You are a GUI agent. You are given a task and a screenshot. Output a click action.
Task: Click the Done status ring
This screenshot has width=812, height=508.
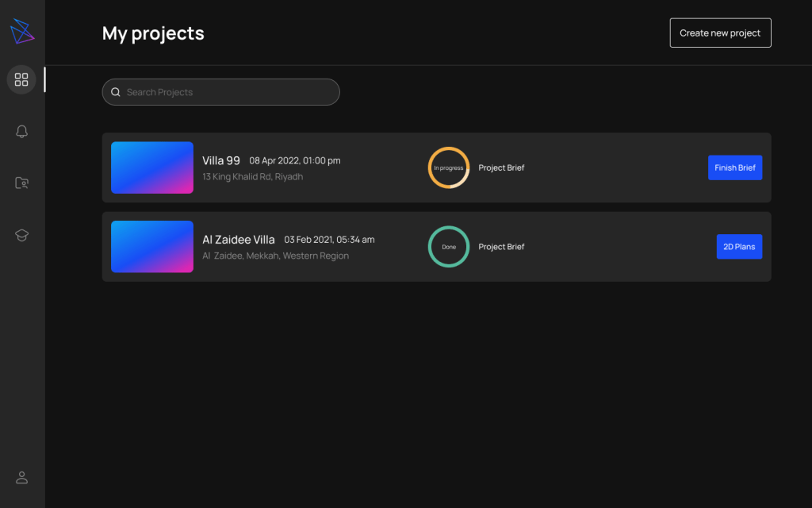(x=449, y=247)
